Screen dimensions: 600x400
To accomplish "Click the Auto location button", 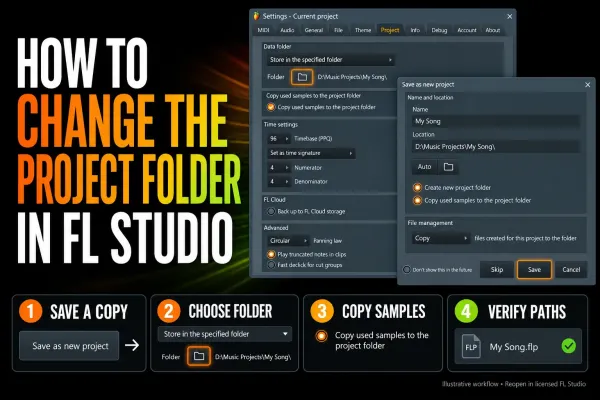I will 425,167.
